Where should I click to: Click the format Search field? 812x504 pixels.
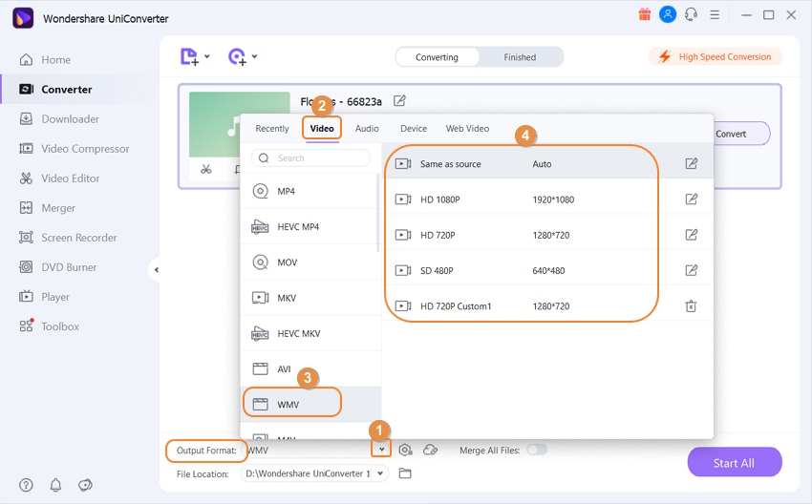311,157
